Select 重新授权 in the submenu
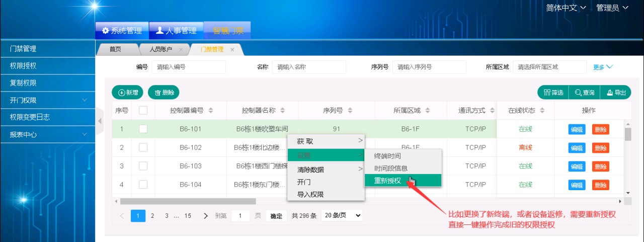Viewport: 644px width, 242px height. click(403, 181)
